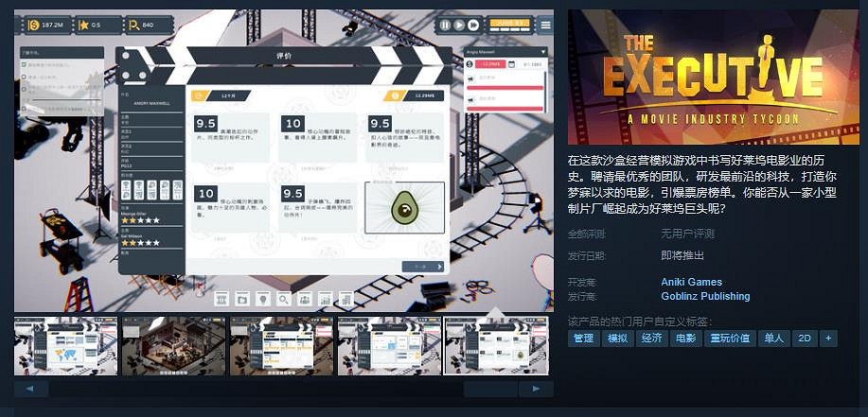Click the orange JUNE date indicator
This screenshot has width=868, height=417.
[x=510, y=25]
